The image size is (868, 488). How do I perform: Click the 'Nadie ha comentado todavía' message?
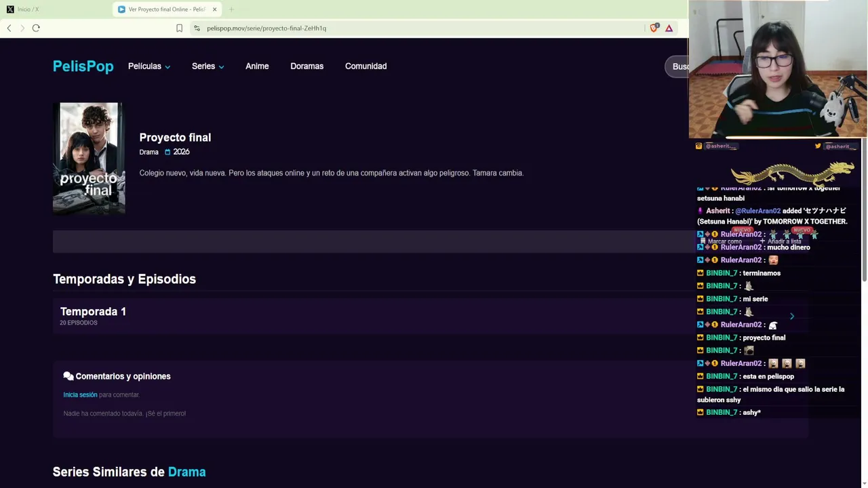124,413
